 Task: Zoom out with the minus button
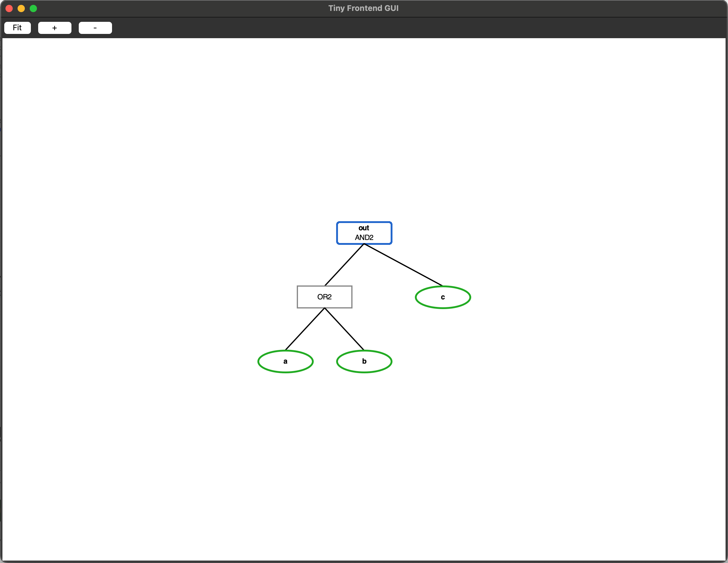(x=95, y=28)
